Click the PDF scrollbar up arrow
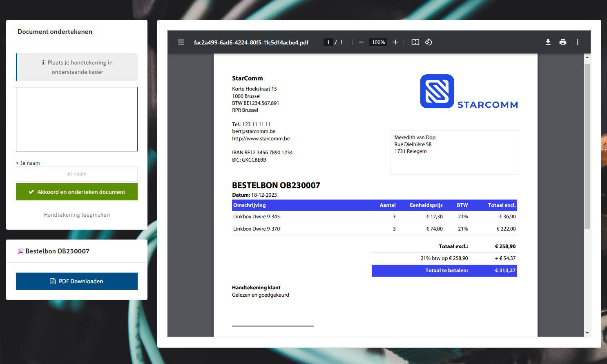607x364 pixels. 587,58
